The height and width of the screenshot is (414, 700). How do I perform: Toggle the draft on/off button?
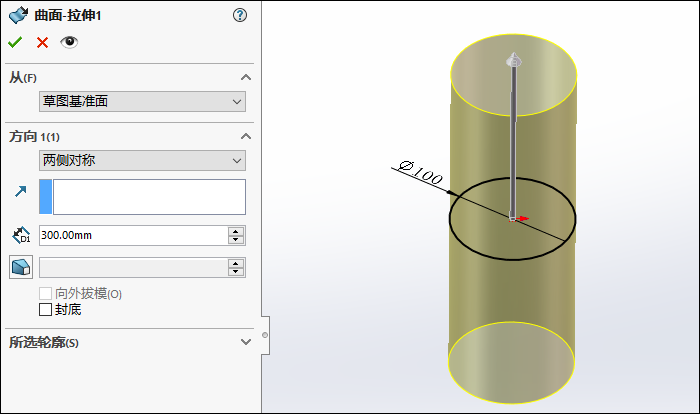pos(21,267)
